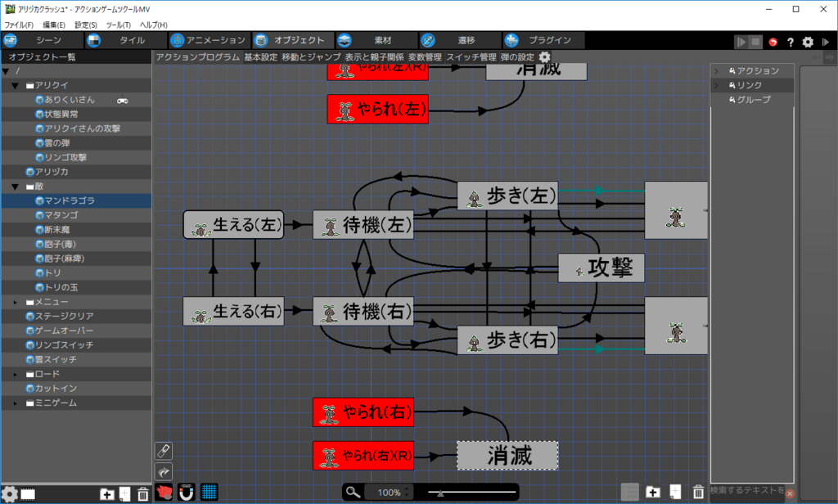
Task: Click the far-right play arrow icon
Action: point(825,42)
